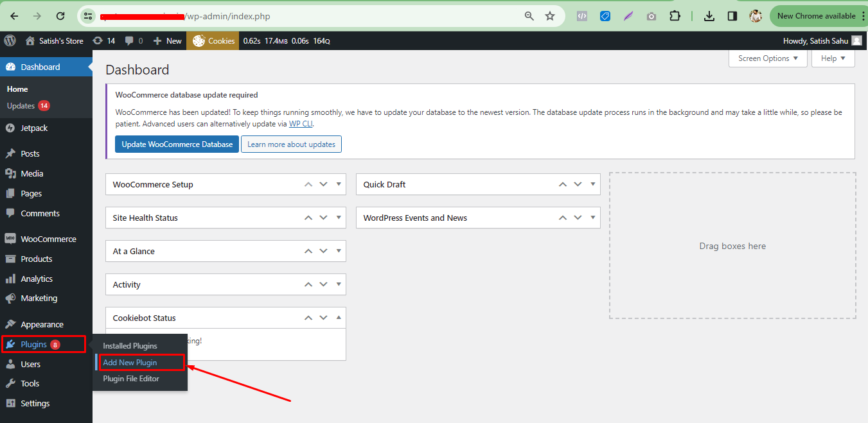The width and height of the screenshot is (868, 423).
Task: Move the WooCommerce Setup box down
Action: (323, 184)
